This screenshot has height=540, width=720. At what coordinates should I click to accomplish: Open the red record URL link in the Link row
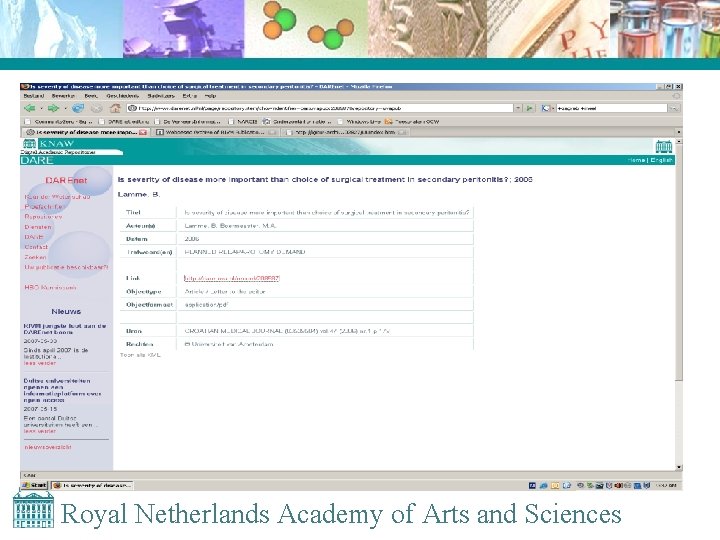[x=231, y=278]
